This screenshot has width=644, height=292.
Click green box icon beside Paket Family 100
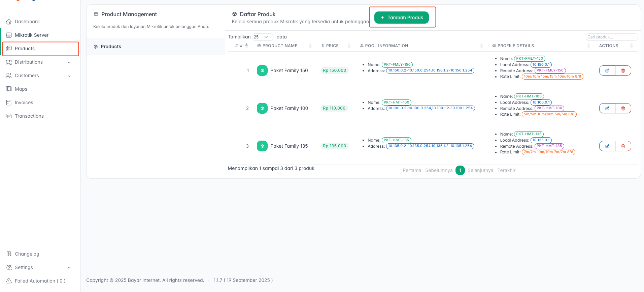click(x=262, y=108)
